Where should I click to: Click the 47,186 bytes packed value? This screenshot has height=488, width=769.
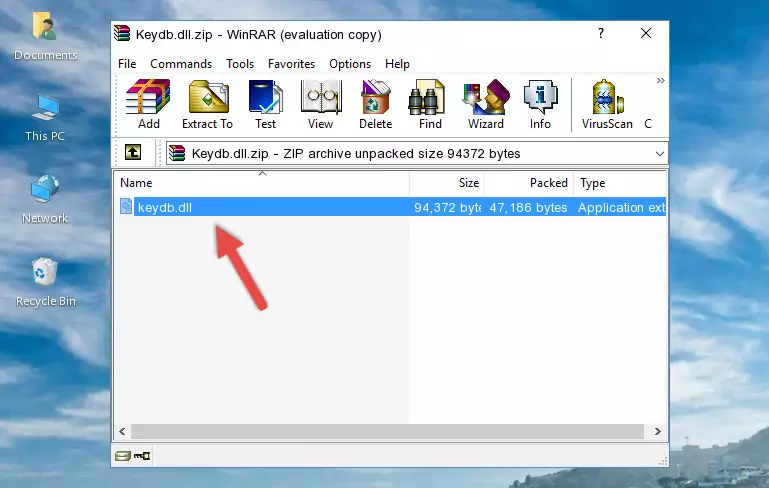pos(528,207)
